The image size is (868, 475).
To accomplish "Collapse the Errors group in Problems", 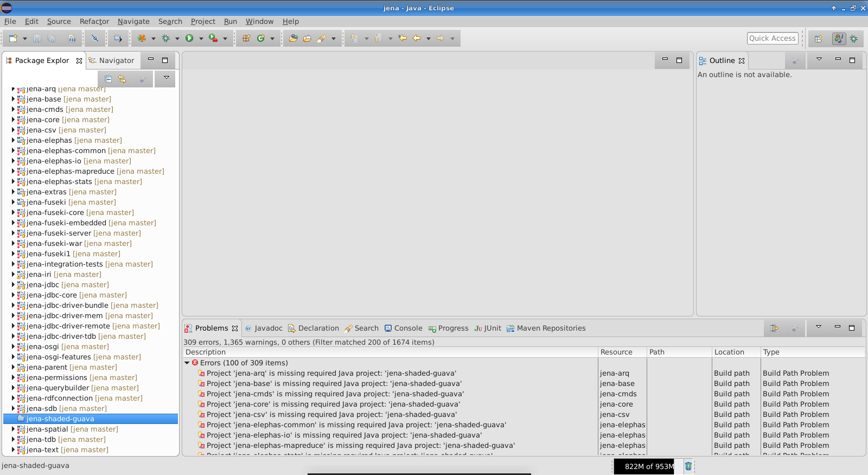I will point(187,363).
